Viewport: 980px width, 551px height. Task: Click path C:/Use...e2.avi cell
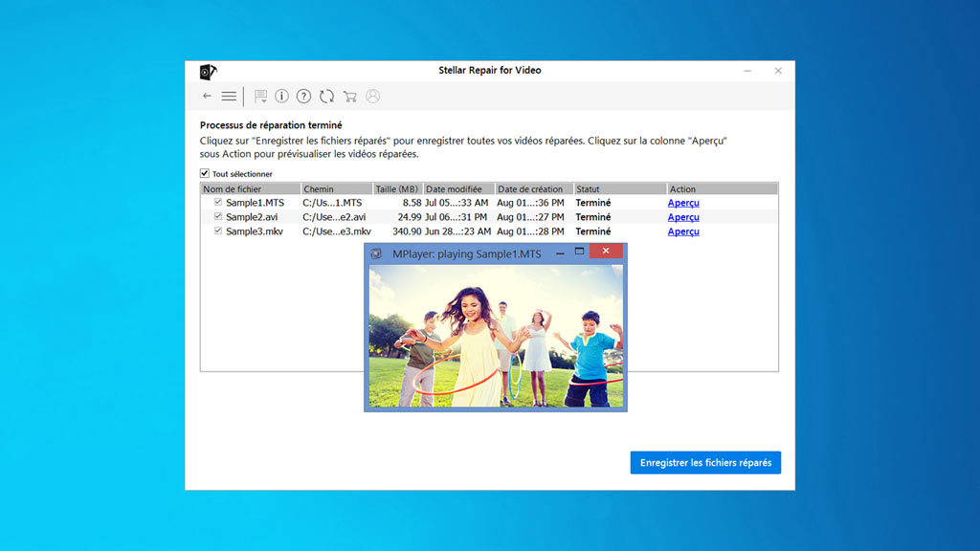(334, 217)
